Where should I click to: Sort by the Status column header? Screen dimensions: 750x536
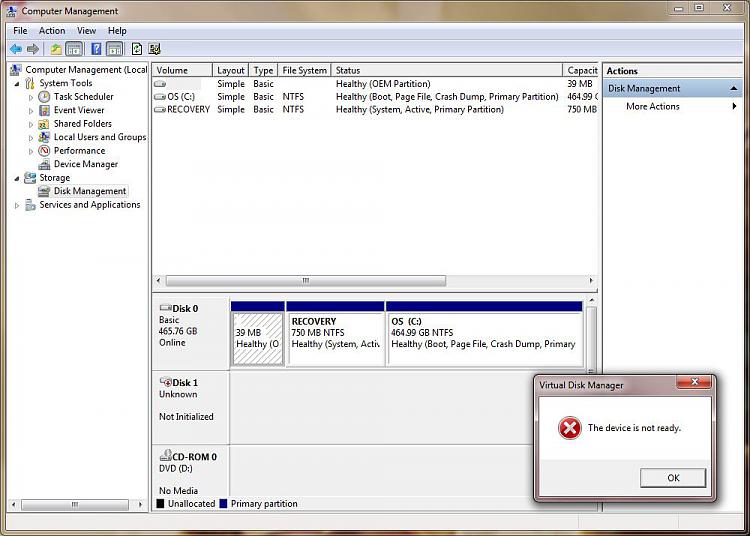(447, 70)
